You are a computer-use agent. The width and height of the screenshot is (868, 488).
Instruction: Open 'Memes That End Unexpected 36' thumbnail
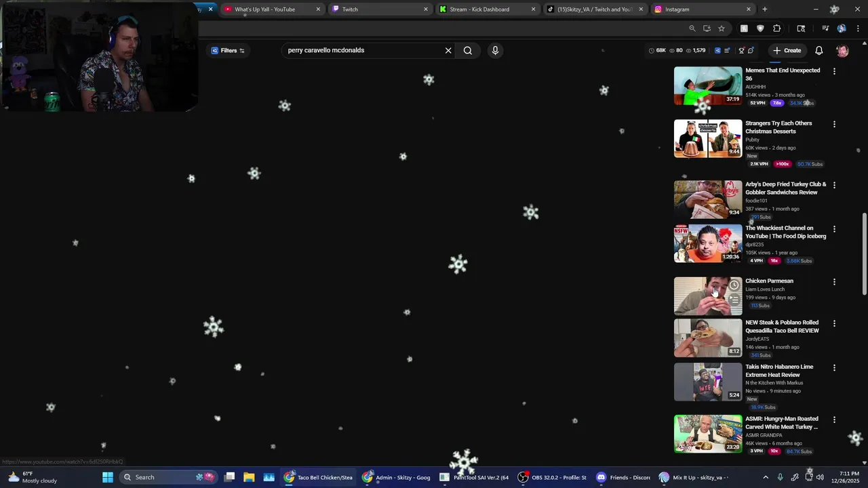(708, 85)
